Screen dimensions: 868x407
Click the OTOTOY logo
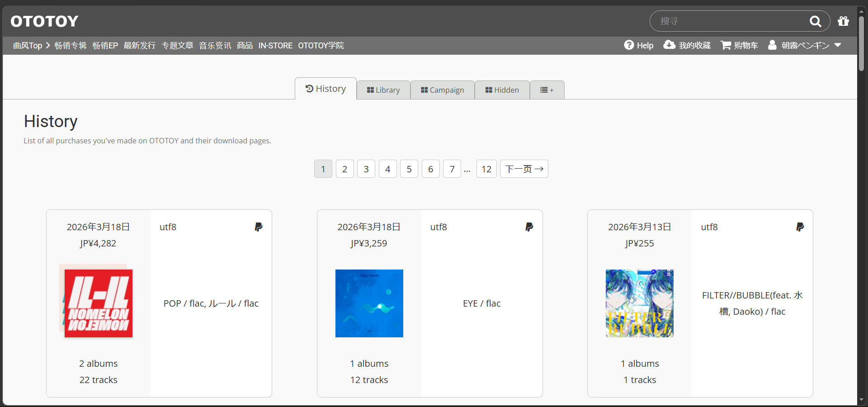point(44,21)
